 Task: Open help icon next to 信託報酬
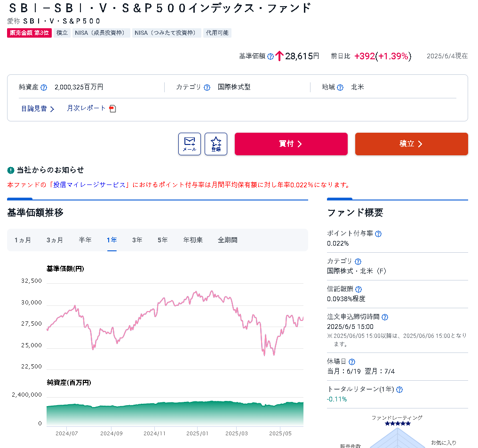(358, 289)
